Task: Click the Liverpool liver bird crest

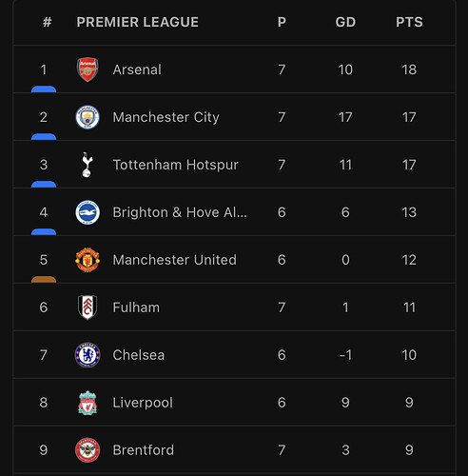Action: (88, 403)
